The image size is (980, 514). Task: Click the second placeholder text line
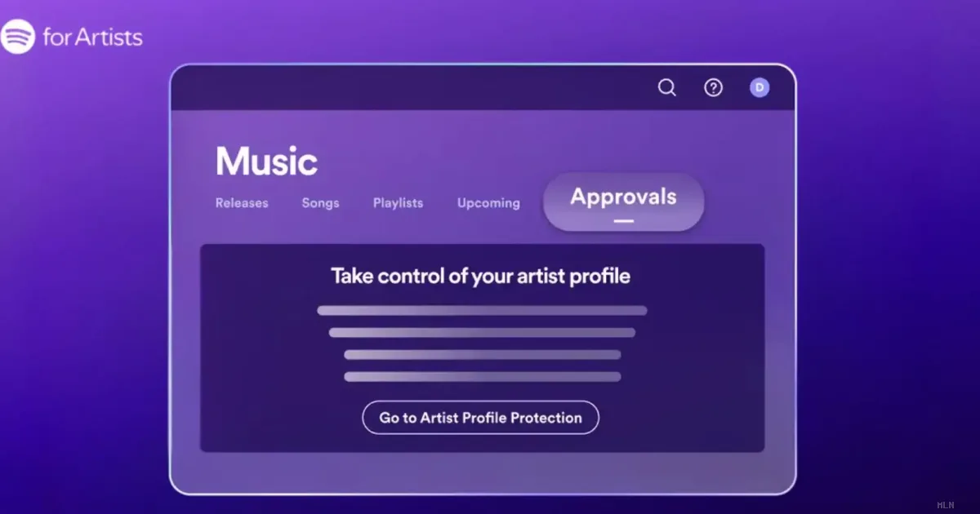click(482, 332)
